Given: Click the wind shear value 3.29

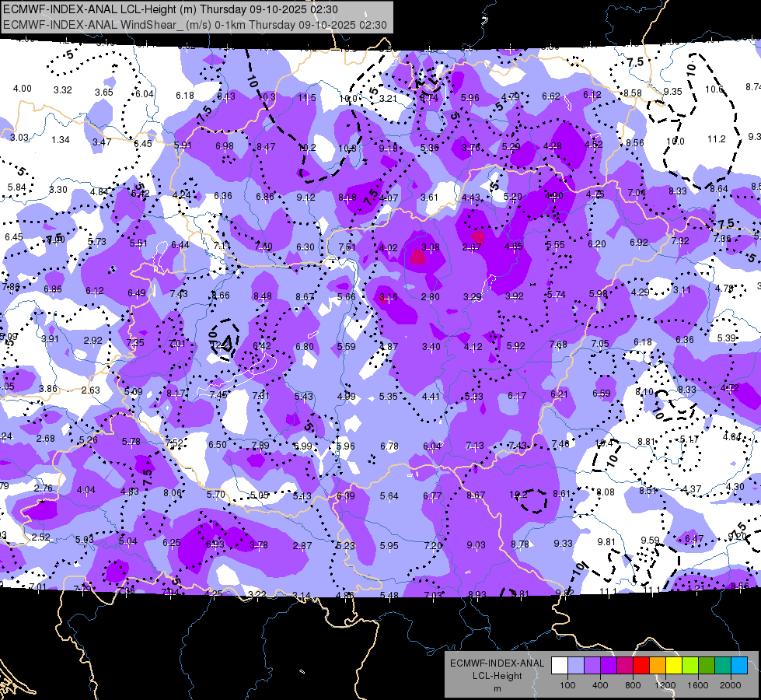Looking at the screenshot, I should [x=473, y=297].
